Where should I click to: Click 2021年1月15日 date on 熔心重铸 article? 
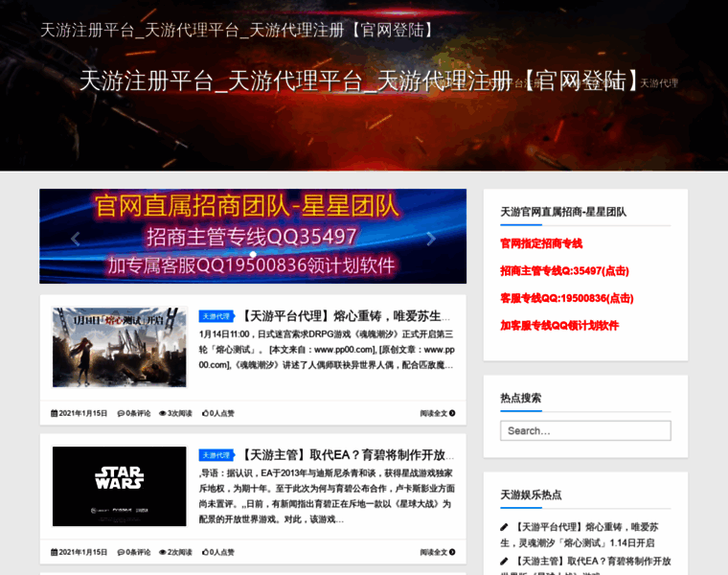(83, 413)
